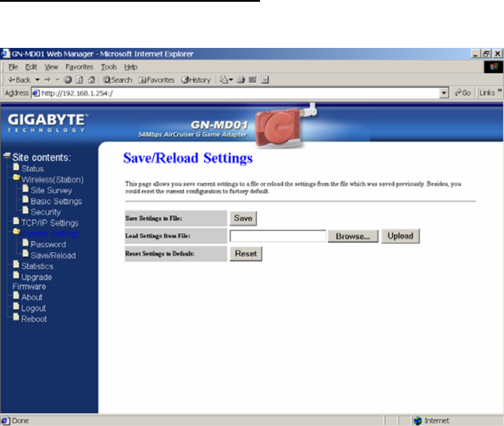The height and width of the screenshot is (426, 504).
Task: Click the Mail toolbar icon
Action: 226,80
